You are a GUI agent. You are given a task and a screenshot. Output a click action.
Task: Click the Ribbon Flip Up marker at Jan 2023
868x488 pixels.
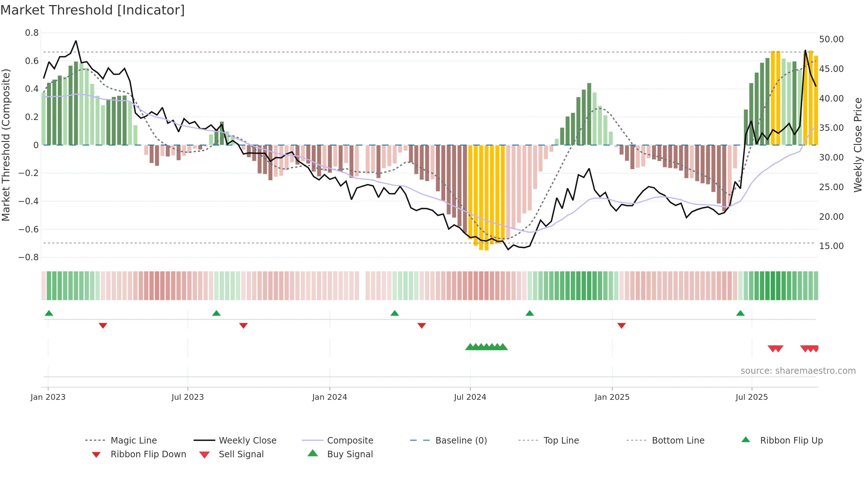(49, 313)
